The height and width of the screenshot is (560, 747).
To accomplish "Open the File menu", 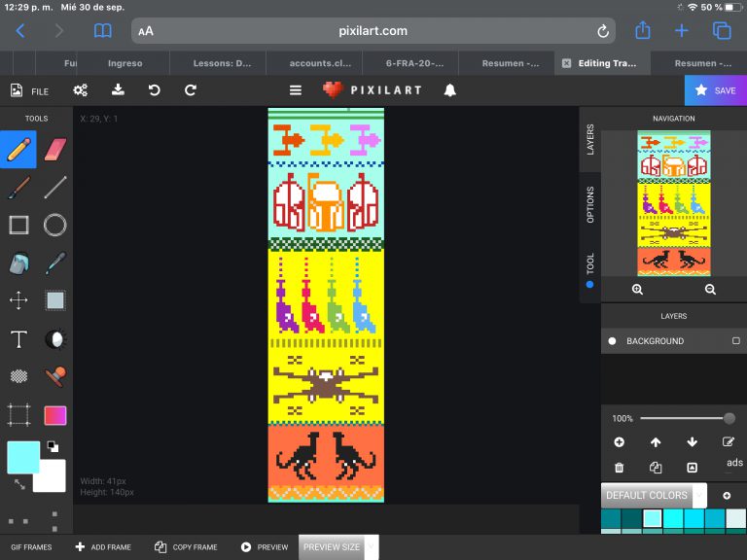I will 29,90.
